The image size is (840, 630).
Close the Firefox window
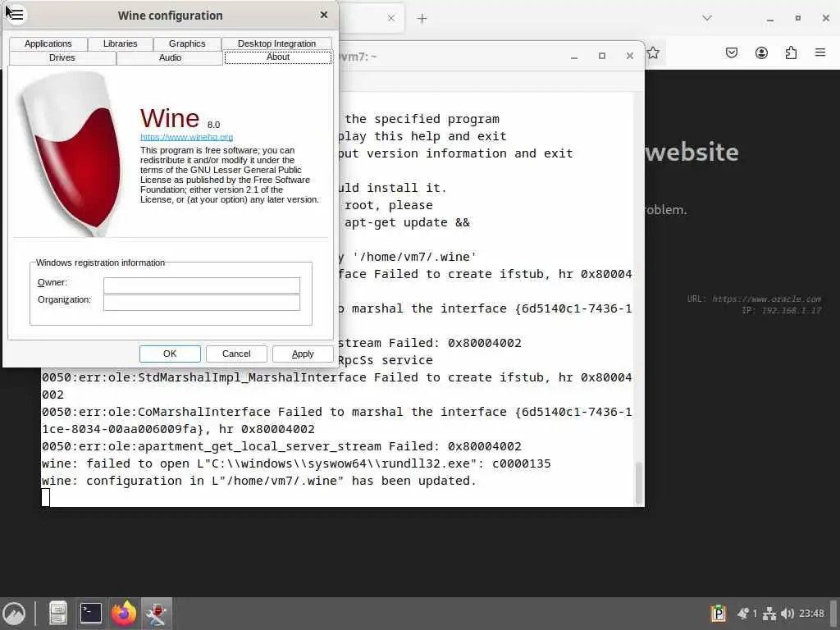click(x=826, y=18)
